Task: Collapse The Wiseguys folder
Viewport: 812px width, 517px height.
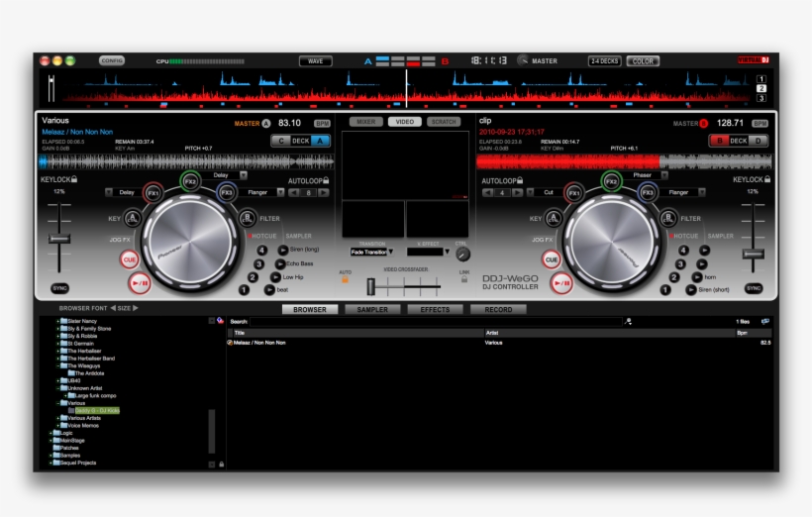Action: point(57,365)
